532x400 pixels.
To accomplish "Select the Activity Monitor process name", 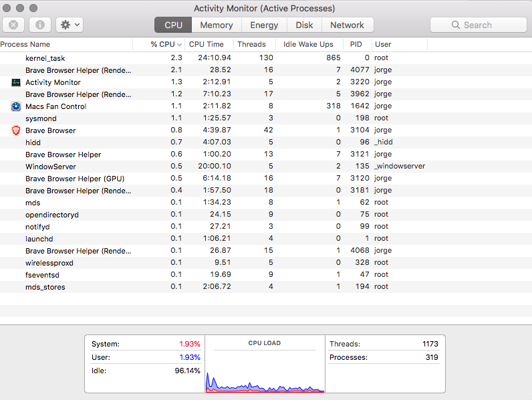I will (53, 82).
